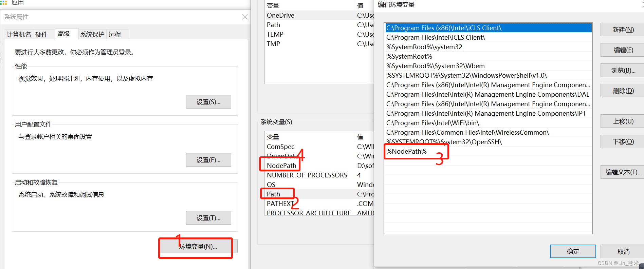Select the %NodePath% path entry
The image size is (644, 269).
[488, 151]
